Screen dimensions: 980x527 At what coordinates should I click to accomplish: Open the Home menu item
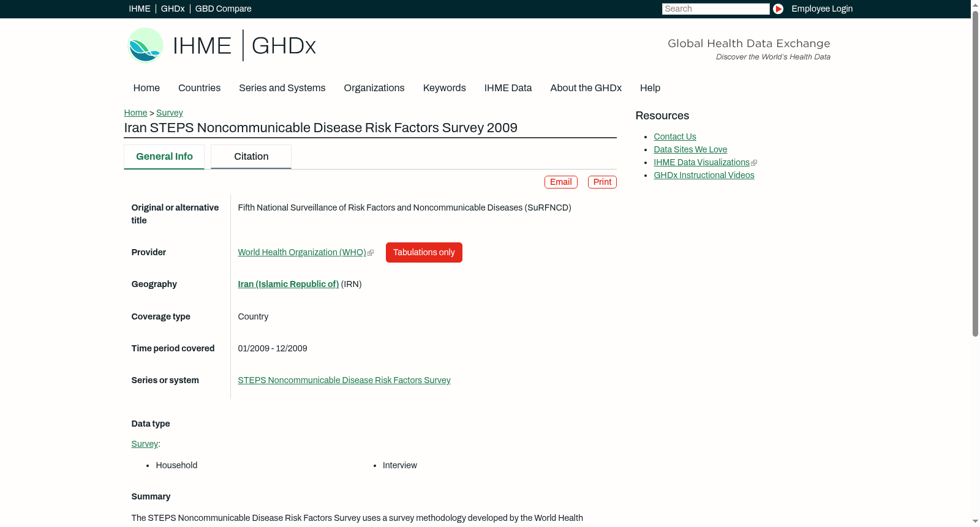(x=146, y=88)
